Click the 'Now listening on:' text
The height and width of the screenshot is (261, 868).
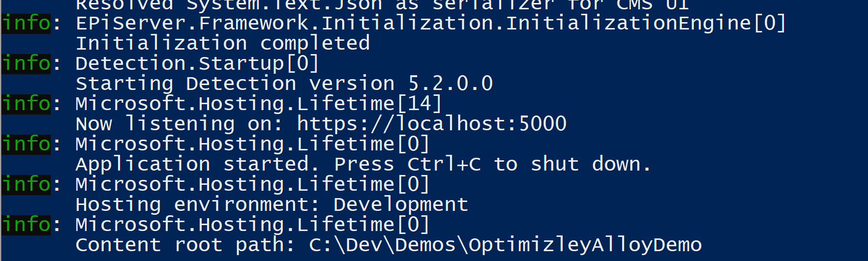[x=180, y=123]
